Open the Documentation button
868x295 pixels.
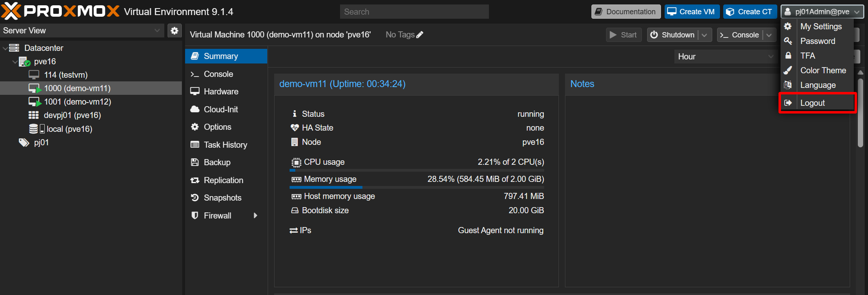(626, 12)
